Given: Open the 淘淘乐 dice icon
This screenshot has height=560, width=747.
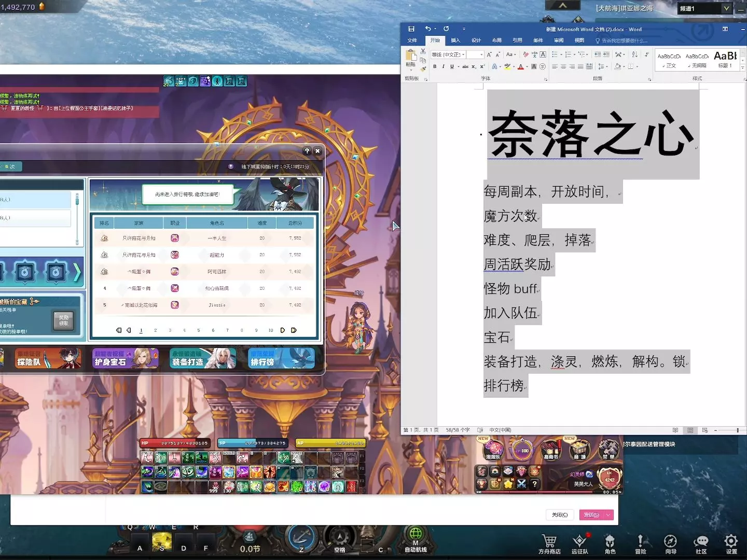Looking at the screenshot, I should point(493,449).
